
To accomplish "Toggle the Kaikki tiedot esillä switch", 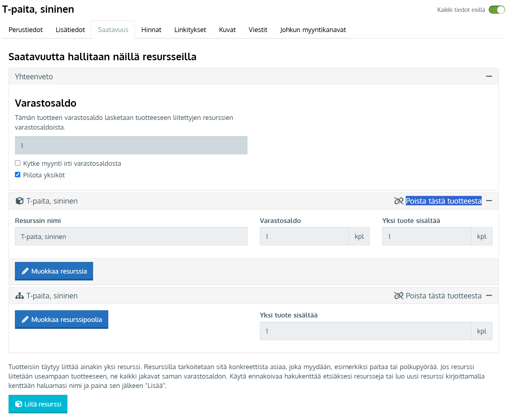I will coord(496,10).
